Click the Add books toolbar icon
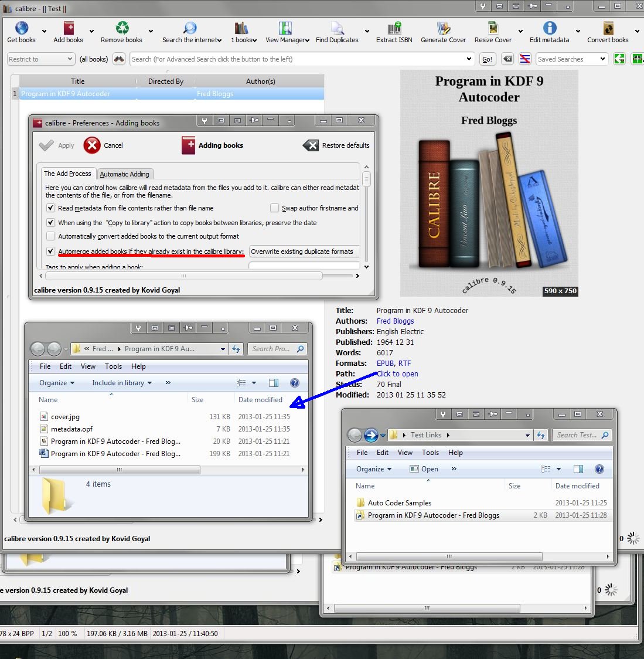The width and height of the screenshot is (644, 659). coord(69,28)
